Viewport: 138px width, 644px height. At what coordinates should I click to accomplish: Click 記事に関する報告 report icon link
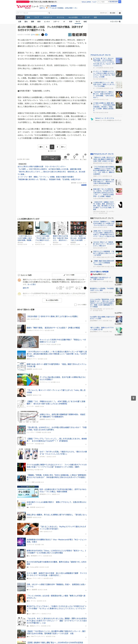click(24, 159)
